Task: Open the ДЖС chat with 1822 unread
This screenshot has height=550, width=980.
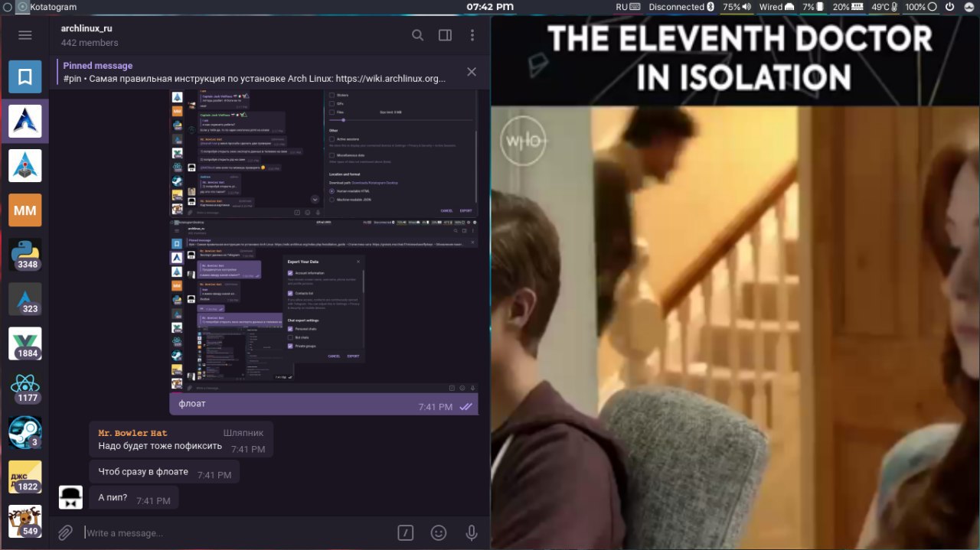Action: 24,477
